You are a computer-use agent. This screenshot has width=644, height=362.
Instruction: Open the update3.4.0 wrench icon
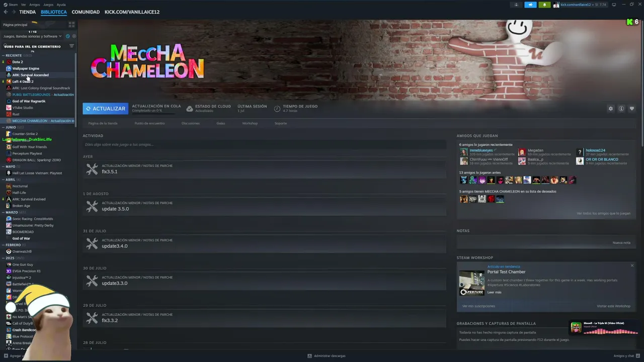point(92,243)
